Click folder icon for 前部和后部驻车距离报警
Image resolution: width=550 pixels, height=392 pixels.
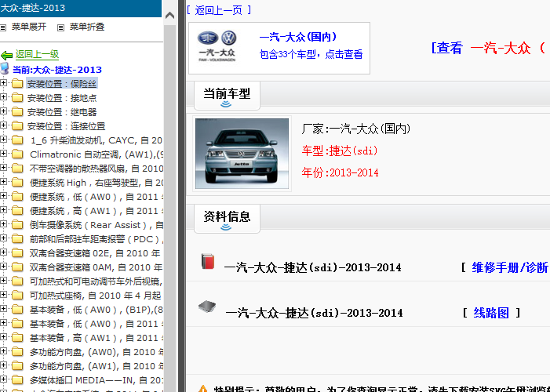[x=17, y=239]
